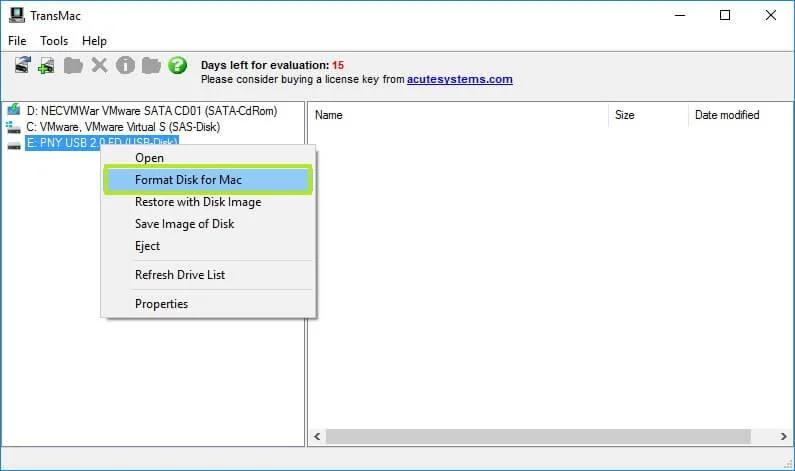Click the gray info toolbar icon
The height and width of the screenshot is (471, 795).
[125, 65]
